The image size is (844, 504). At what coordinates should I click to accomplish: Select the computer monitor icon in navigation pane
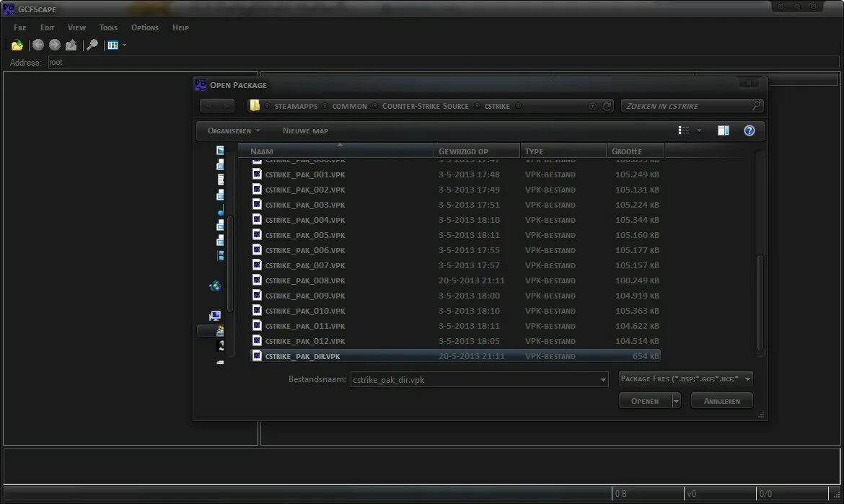[215, 316]
